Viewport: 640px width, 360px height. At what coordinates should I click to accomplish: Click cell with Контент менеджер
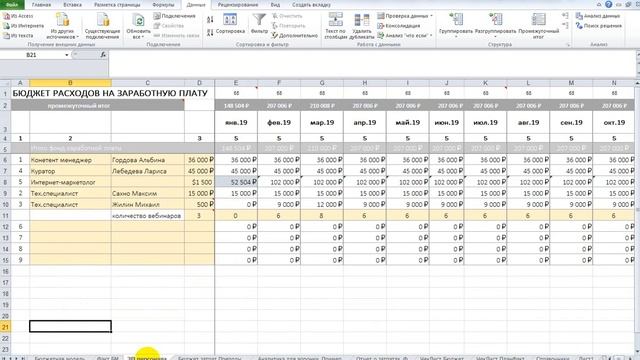[70, 160]
